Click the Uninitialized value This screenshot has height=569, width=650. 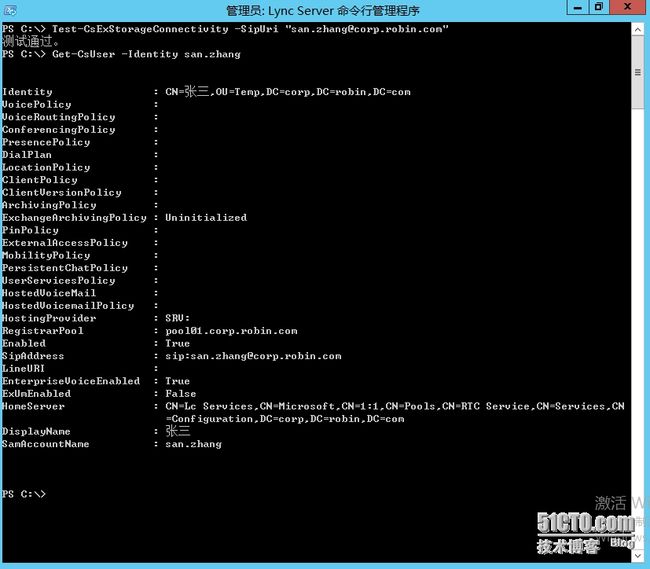pyautogui.click(x=206, y=218)
